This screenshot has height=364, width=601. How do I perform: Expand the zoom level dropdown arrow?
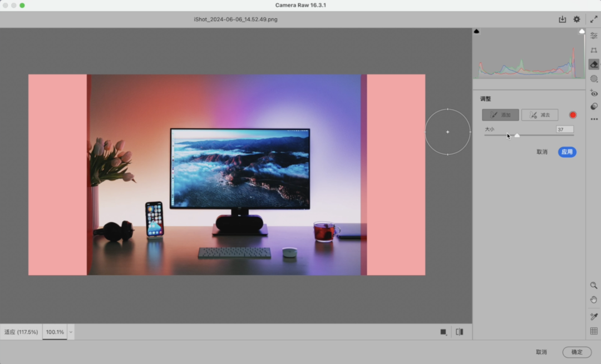tap(71, 332)
